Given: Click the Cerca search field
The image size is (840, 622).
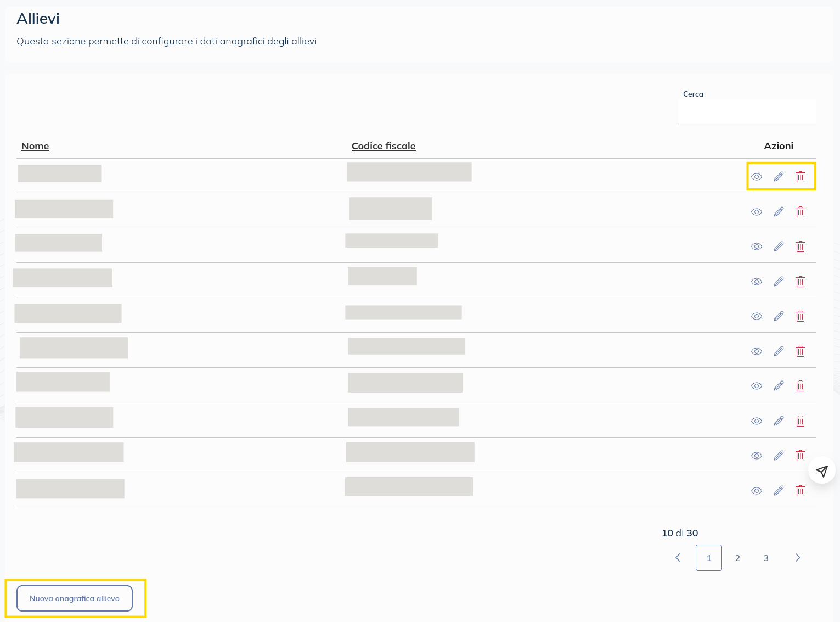Looking at the screenshot, I should (x=747, y=113).
